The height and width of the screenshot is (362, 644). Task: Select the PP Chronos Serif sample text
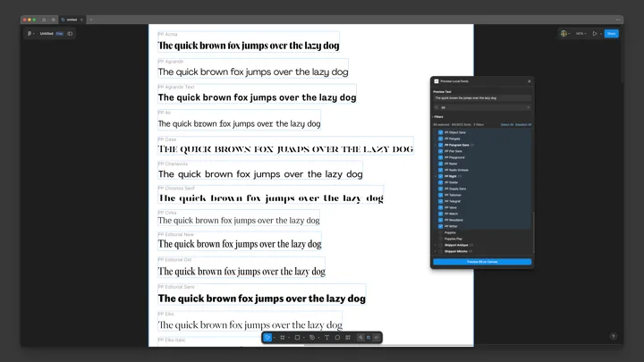coord(271,198)
